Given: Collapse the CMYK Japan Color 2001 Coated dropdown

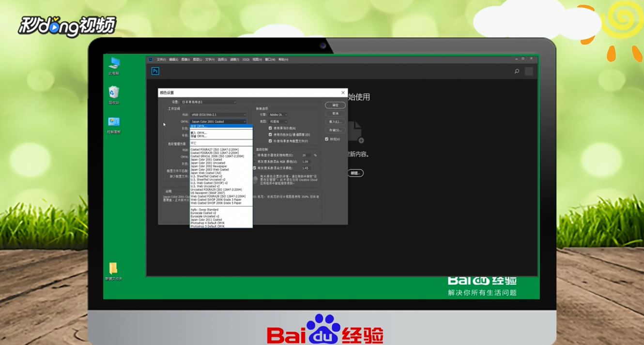Looking at the screenshot, I should (x=218, y=121).
